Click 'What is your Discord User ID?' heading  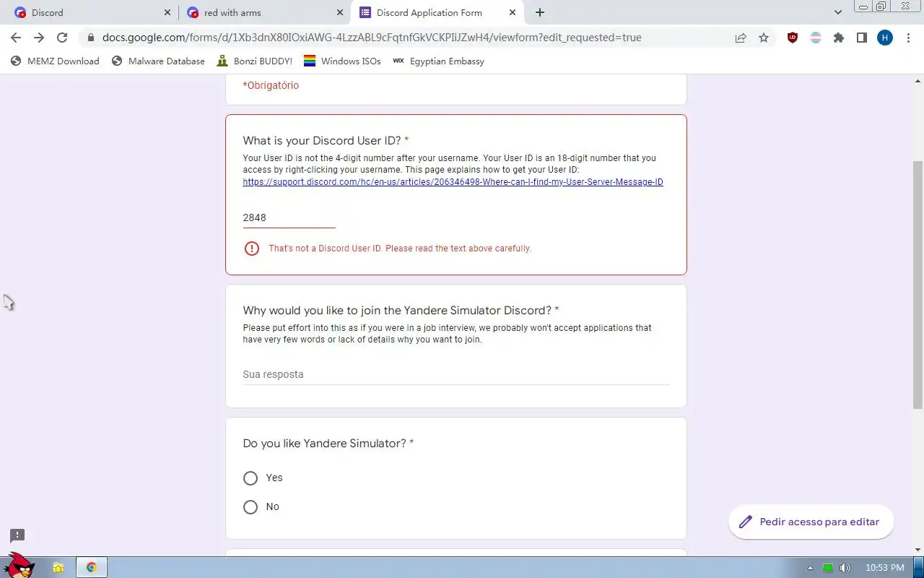click(321, 140)
